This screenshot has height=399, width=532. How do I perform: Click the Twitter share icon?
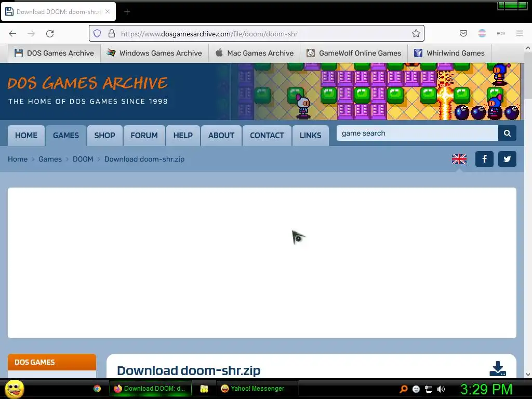507,159
